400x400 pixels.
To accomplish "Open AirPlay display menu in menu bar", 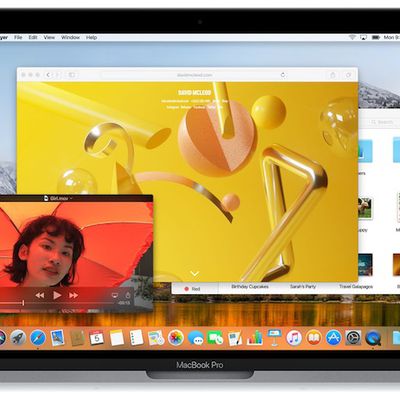I will pyautogui.click(x=364, y=37).
